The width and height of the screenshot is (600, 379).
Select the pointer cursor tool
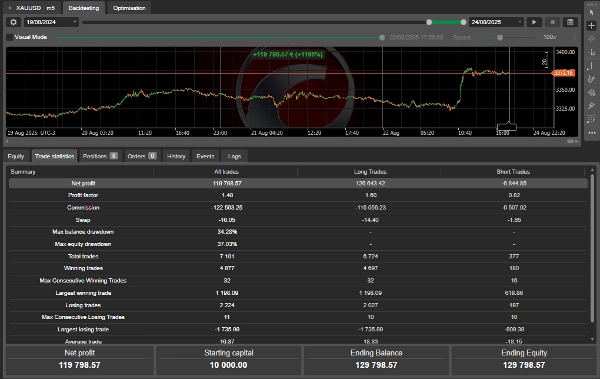tap(592, 12)
